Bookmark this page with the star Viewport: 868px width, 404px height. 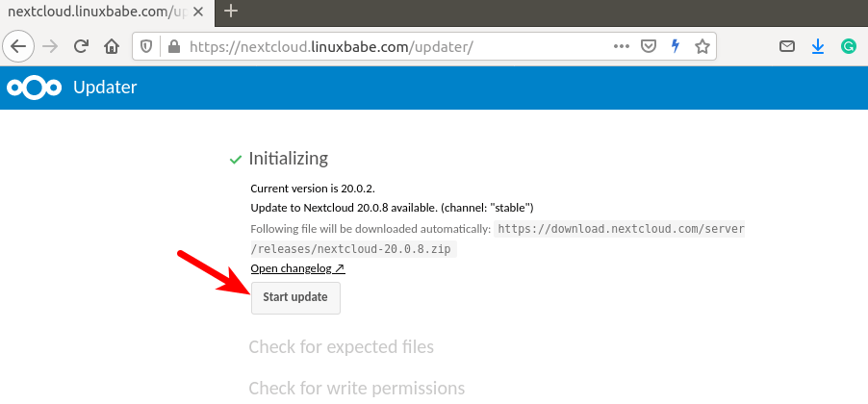tap(702, 46)
